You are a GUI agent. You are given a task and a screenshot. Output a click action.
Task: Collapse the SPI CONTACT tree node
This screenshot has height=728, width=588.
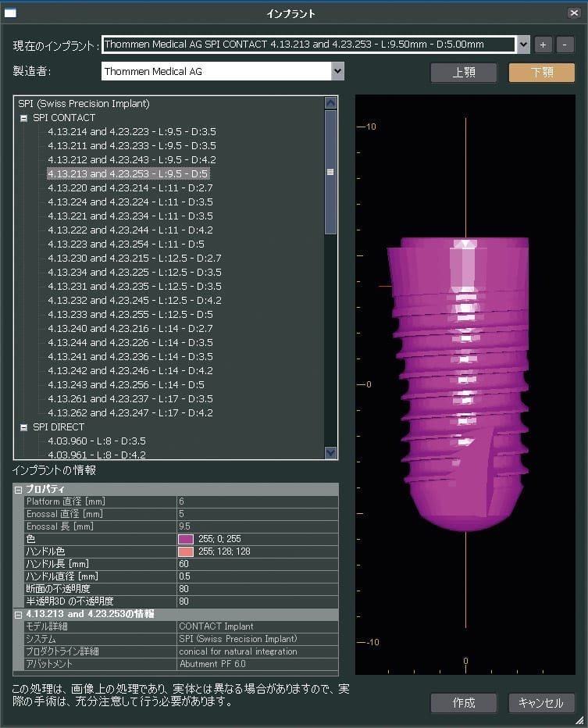[24, 118]
